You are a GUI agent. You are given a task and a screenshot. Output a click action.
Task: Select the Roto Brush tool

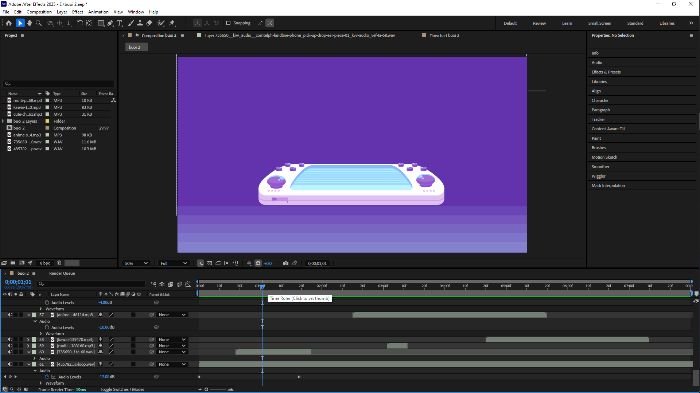[161, 23]
